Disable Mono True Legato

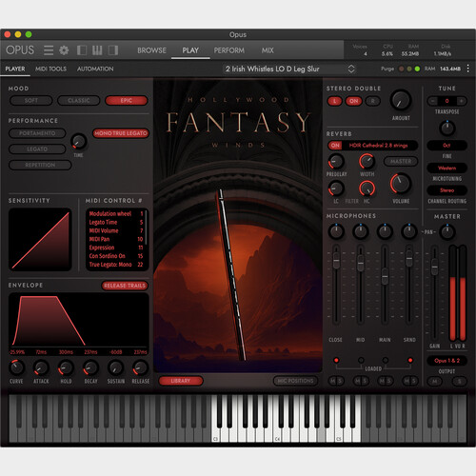coord(121,133)
